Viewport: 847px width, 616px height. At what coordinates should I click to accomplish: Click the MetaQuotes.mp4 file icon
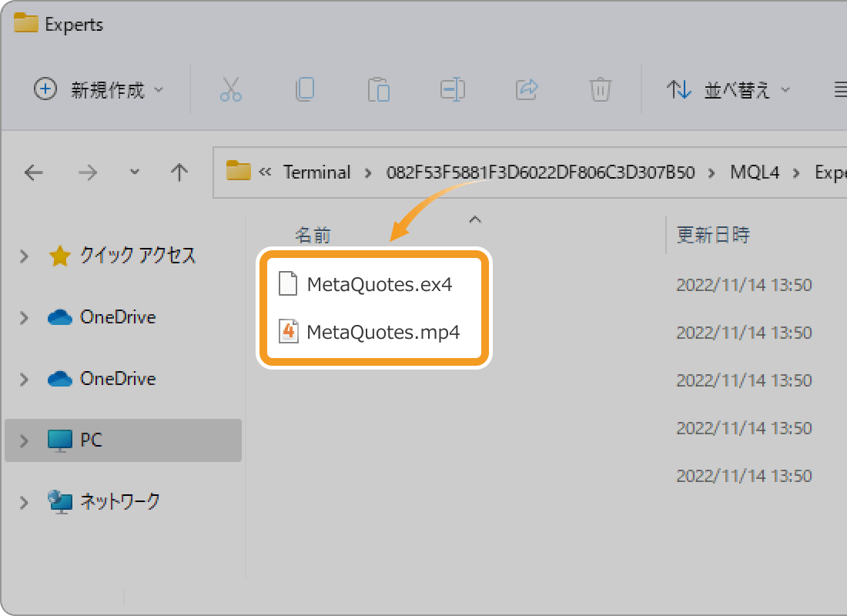288,331
